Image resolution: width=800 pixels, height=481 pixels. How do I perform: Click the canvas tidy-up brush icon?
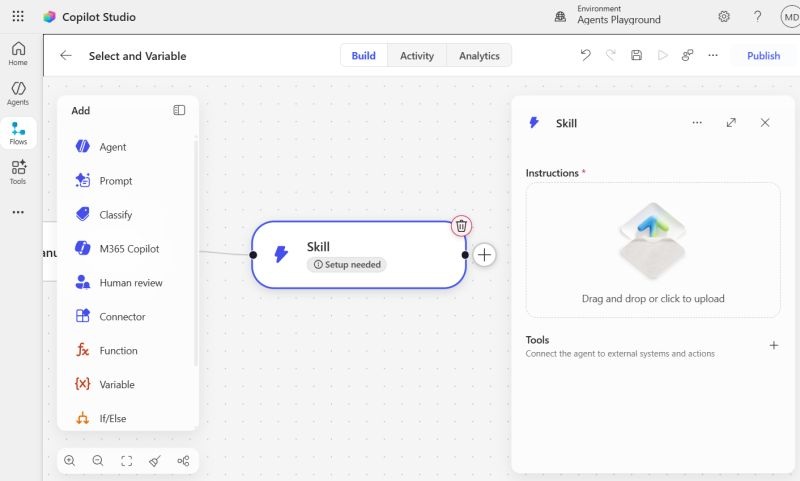[155, 461]
